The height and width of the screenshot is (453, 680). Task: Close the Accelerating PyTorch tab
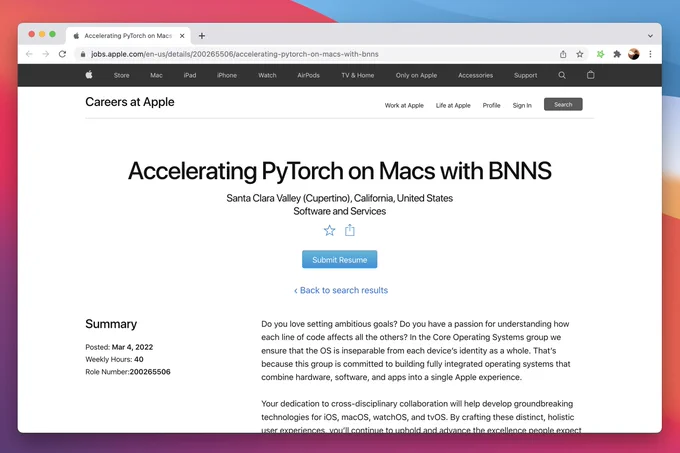coord(182,36)
